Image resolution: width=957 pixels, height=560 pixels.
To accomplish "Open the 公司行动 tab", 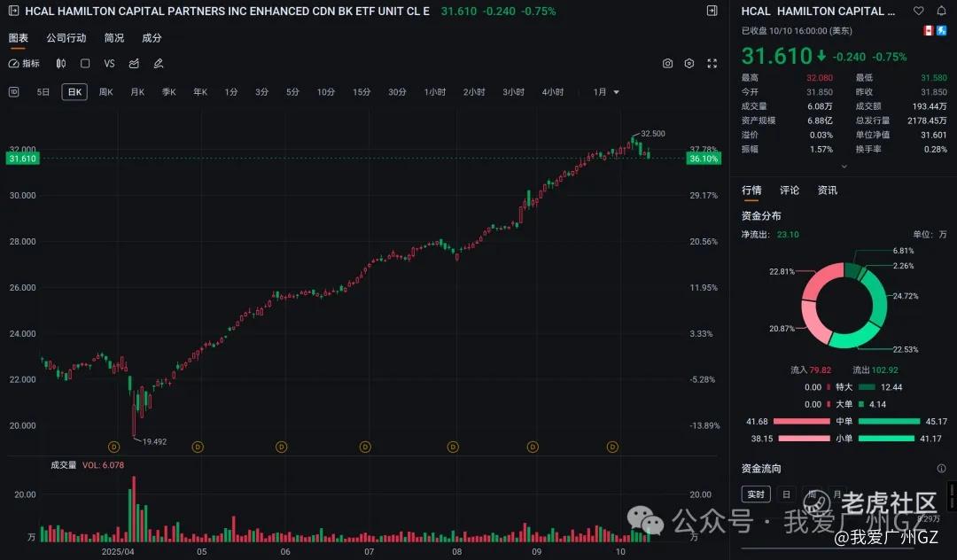I will [x=66, y=38].
